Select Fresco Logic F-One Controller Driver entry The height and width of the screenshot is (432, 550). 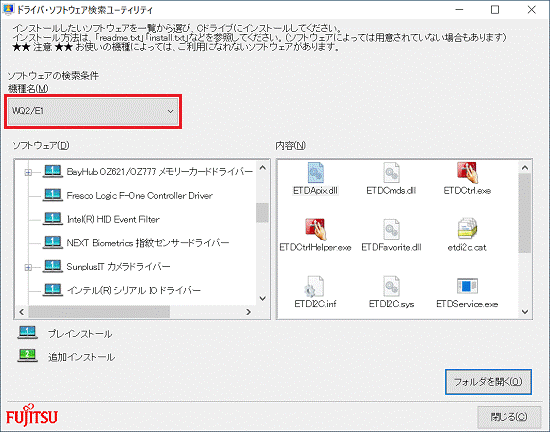tap(140, 195)
